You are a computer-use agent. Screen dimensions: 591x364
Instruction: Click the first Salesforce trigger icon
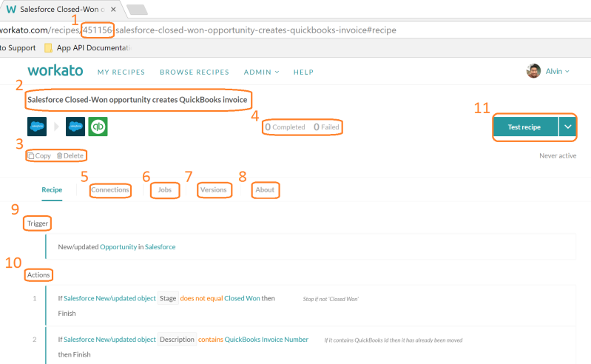click(x=37, y=127)
